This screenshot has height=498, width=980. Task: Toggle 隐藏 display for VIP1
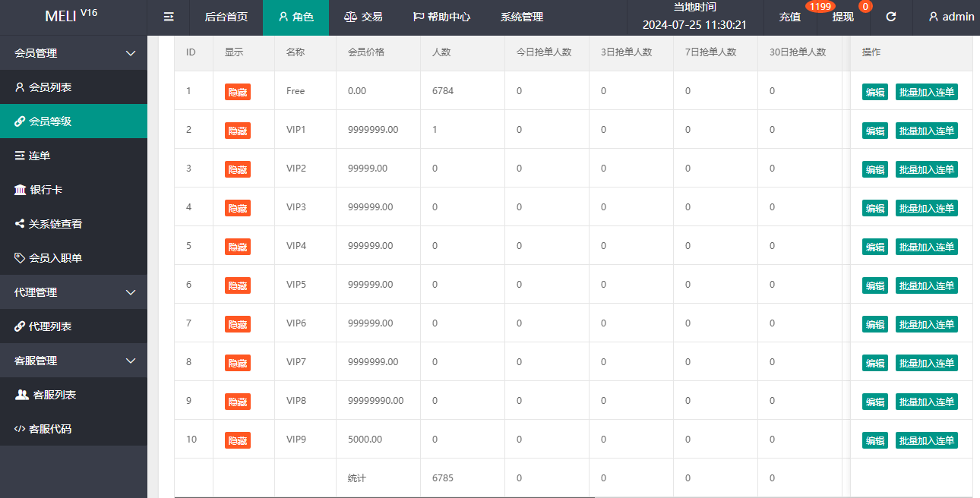tap(238, 131)
